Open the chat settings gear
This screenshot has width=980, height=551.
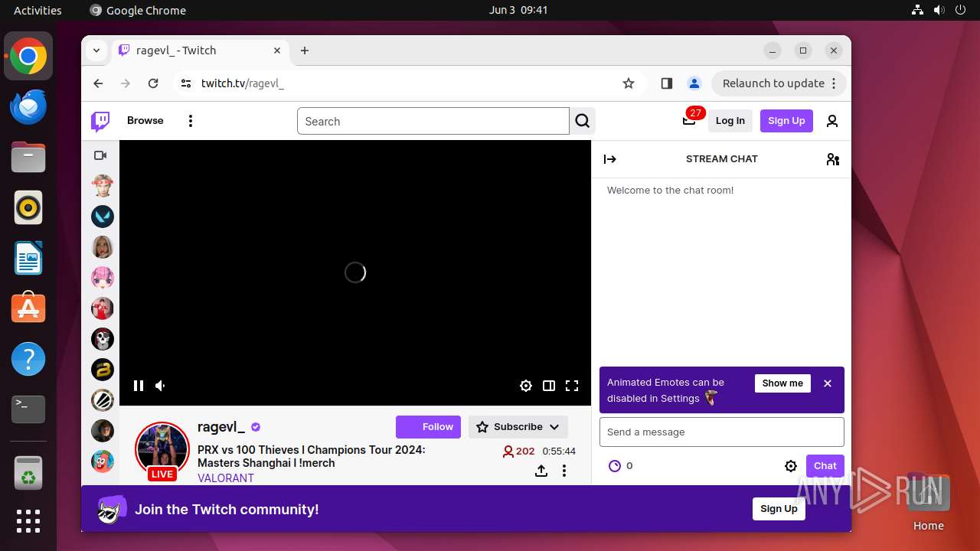point(791,466)
